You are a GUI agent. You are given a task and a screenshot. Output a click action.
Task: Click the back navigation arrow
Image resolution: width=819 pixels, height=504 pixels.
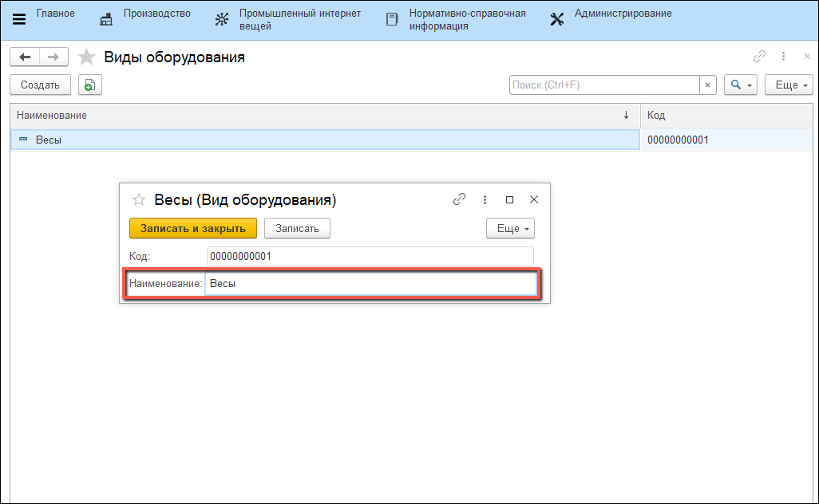(x=25, y=57)
